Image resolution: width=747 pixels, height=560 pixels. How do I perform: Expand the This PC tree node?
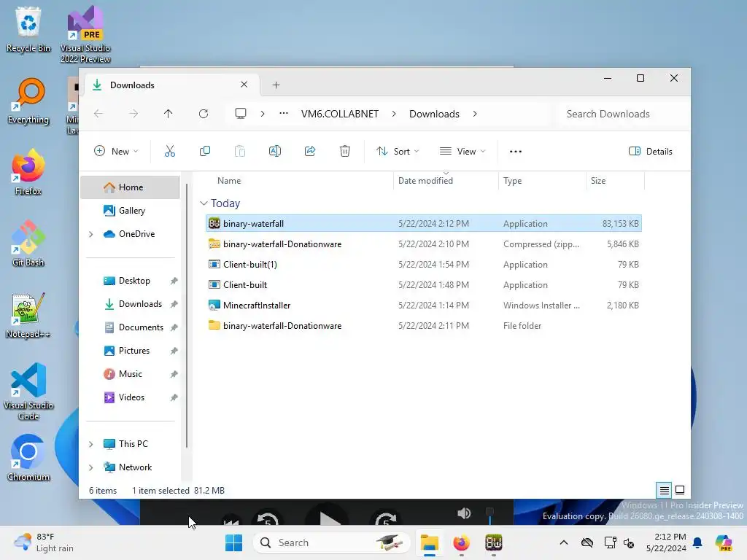[x=90, y=444]
